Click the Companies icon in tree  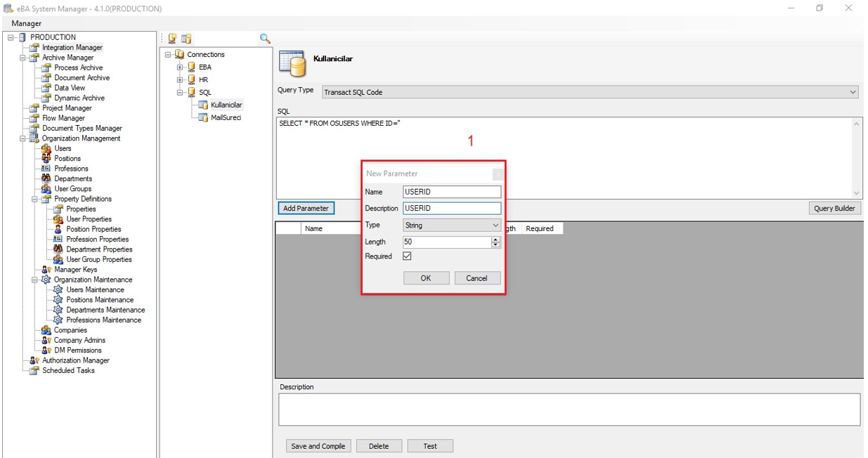pyautogui.click(x=46, y=330)
